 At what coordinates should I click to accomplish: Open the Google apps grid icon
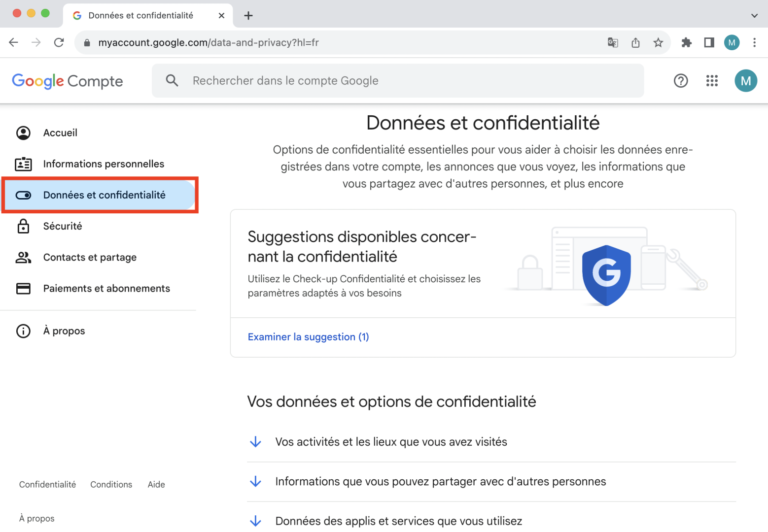click(x=712, y=80)
